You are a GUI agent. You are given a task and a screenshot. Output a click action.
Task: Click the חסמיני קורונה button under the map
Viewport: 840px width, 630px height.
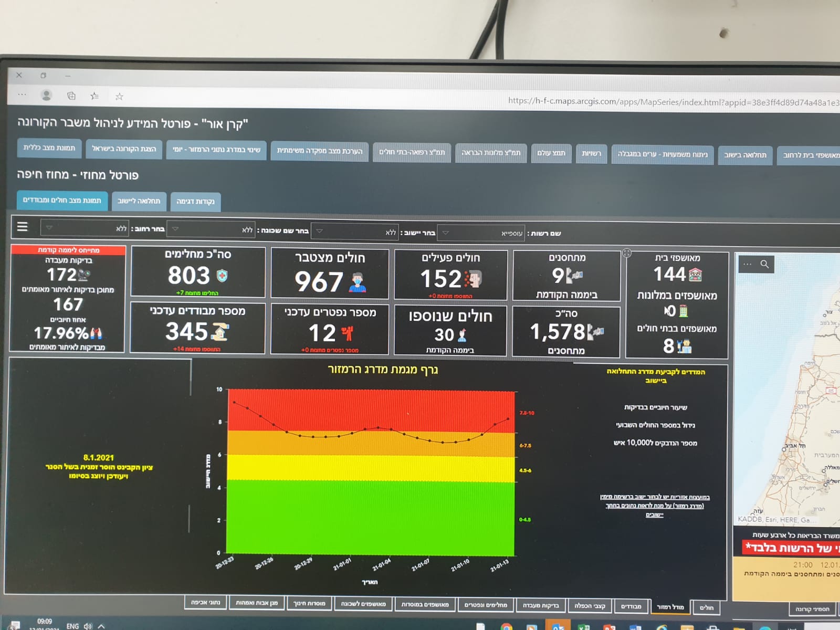click(812, 609)
